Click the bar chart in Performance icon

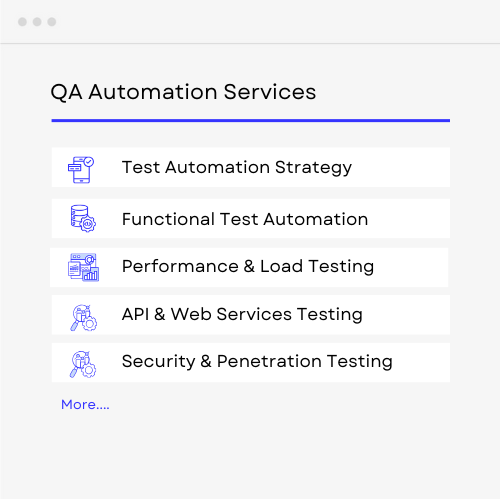(x=91, y=274)
